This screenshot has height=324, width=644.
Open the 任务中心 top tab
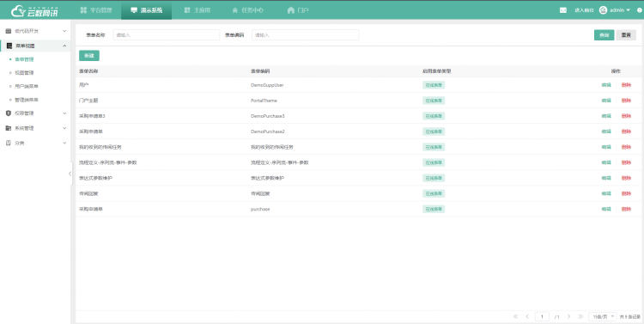coord(248,10)
